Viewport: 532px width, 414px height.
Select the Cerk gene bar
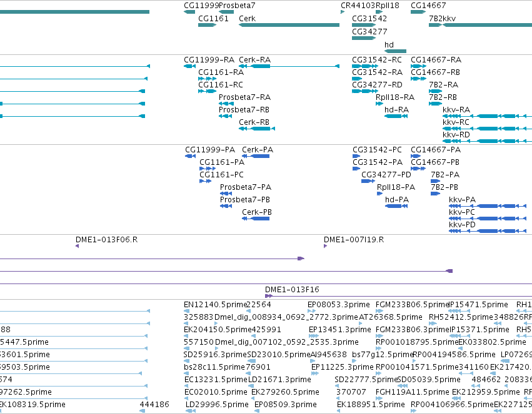tap(289, 25)
